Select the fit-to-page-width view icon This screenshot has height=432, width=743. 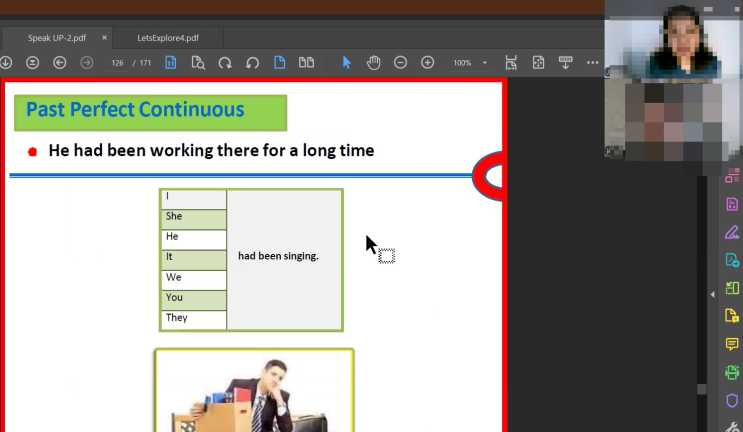pos(171,63)
